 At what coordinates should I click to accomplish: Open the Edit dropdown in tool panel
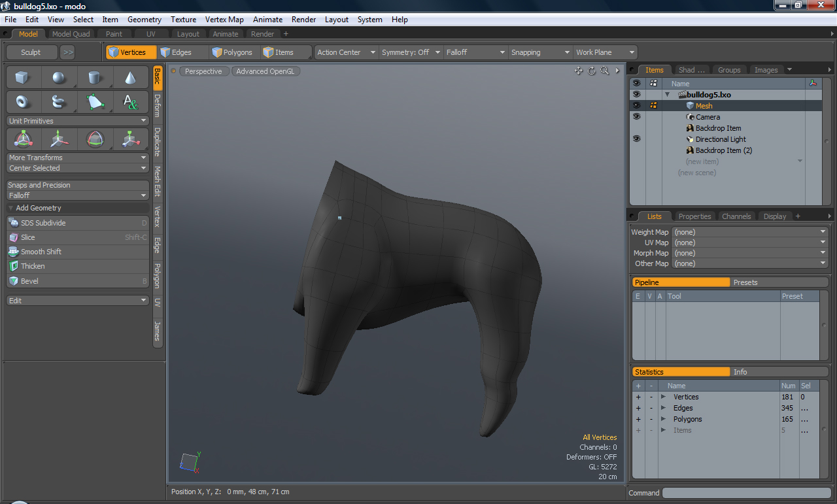coord(78,301)
